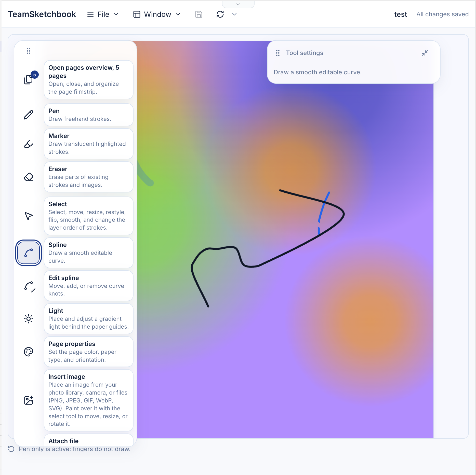Click the undo icon in status bar
Viewport: 476px width, 475px height.
click(11, 449)
